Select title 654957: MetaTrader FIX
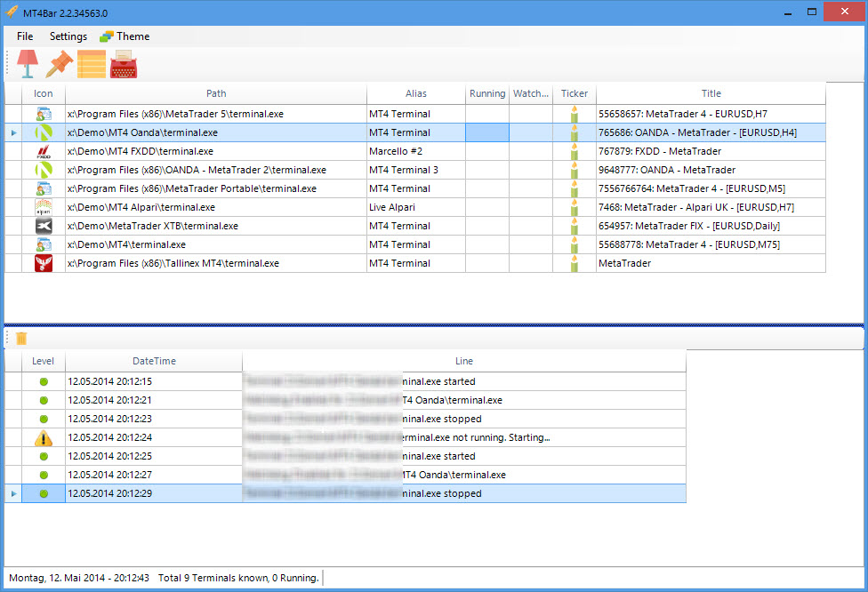The image size is (868, 592). point(711,226)
